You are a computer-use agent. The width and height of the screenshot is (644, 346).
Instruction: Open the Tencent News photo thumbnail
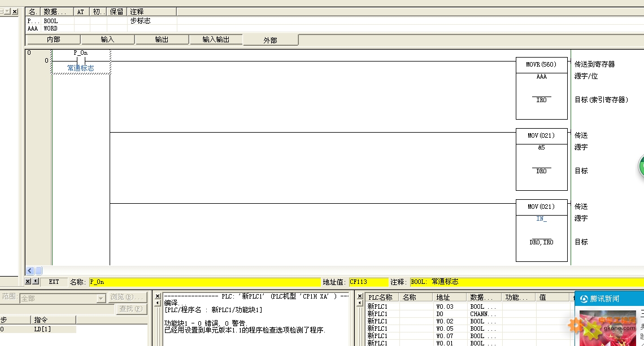608,328
